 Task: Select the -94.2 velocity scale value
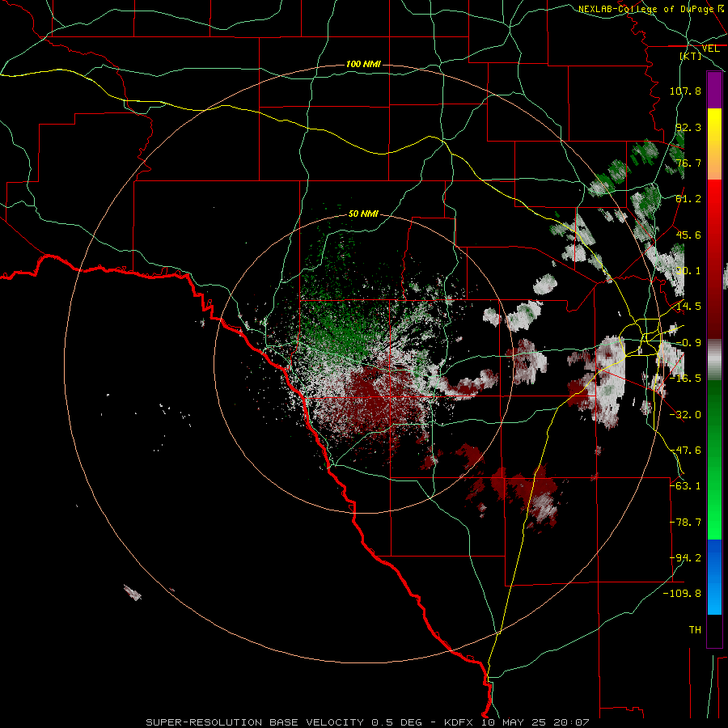point(685,558)
